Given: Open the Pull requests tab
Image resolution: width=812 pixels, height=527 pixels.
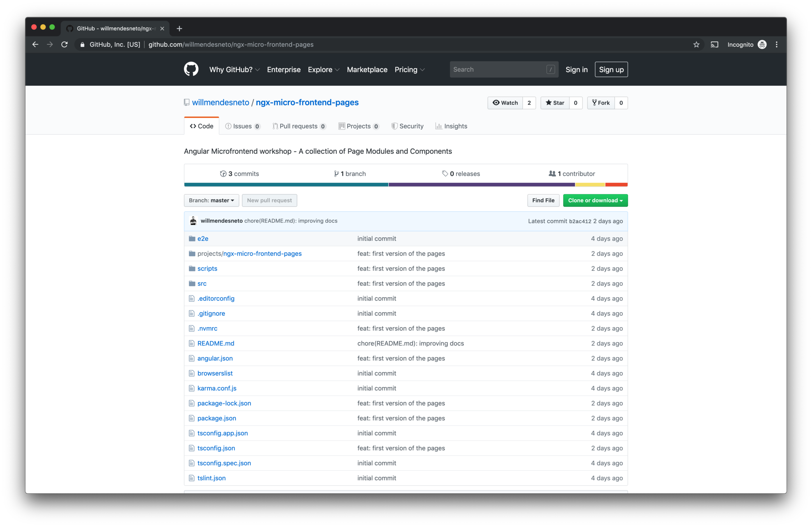Looking at the screenshot, I should [298, 126].
